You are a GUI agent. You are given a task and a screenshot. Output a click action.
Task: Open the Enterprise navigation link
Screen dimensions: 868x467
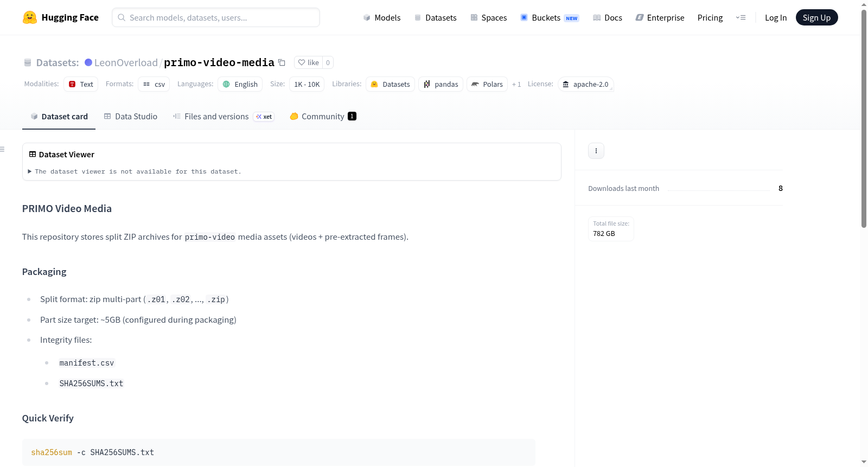660,17
